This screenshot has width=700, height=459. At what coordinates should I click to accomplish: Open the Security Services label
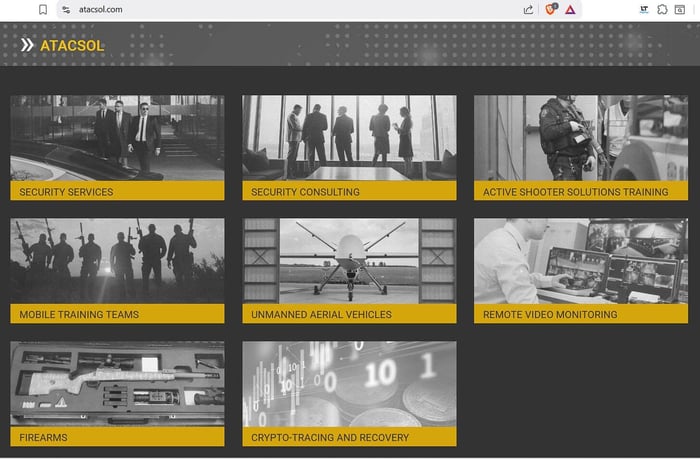[66, 192]
